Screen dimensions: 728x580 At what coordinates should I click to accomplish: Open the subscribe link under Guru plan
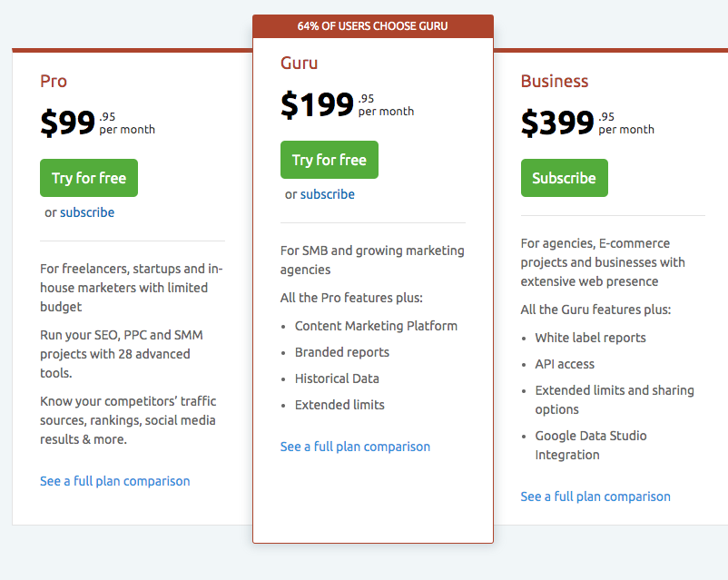(x=328, y=194)
